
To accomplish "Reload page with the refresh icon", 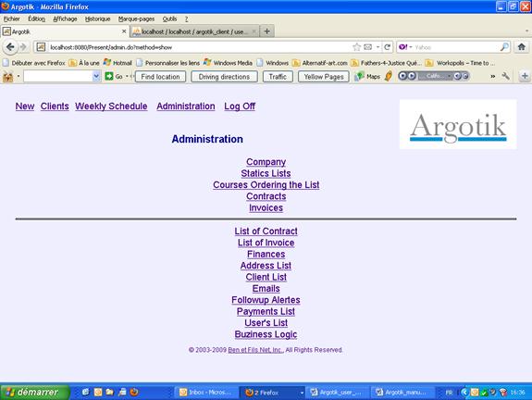I will point(388,47).
